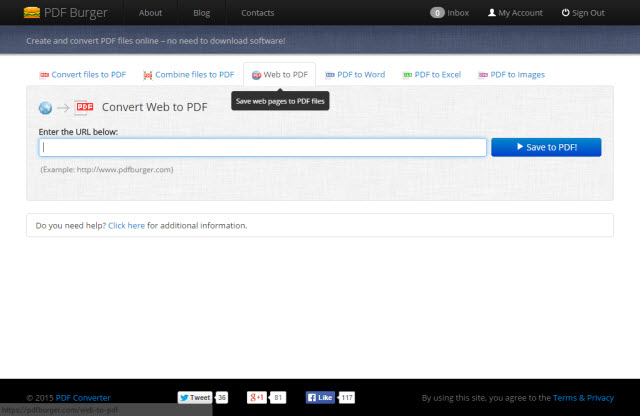
Task: Click the Facebook Like button
Action: pyautogui.click(x=320, y=398)
